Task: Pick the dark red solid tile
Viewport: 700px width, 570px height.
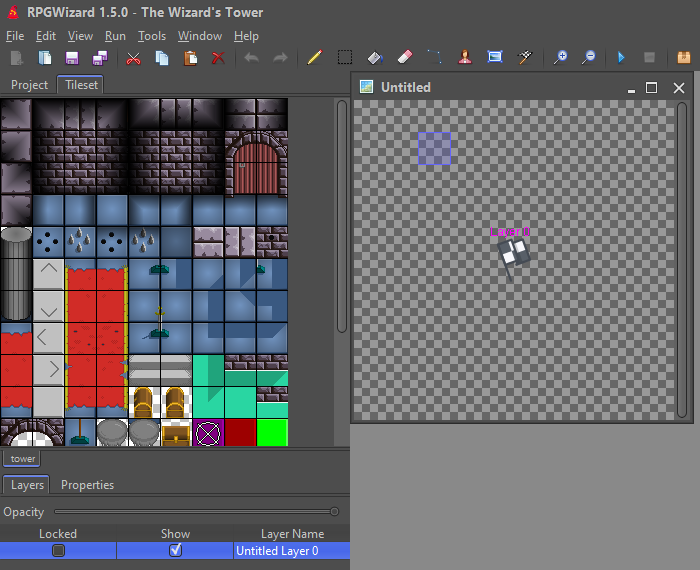Action: [x=240, y=432]
